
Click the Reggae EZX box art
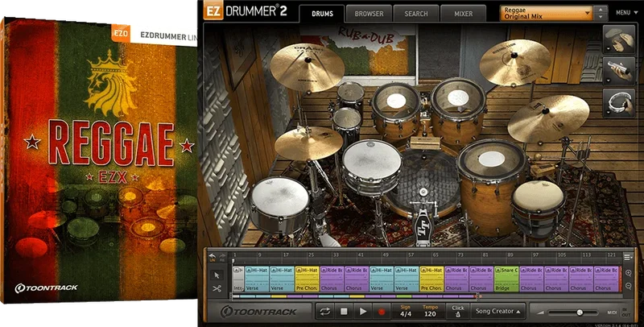coord(98,160)
